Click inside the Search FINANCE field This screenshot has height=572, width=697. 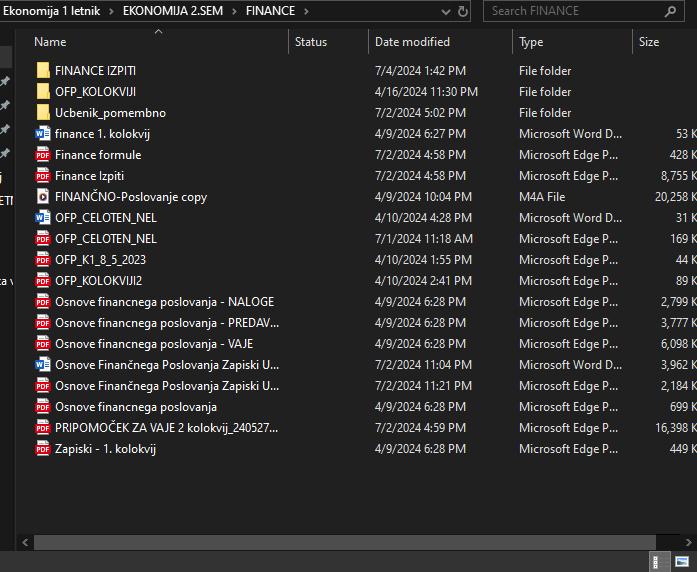(x=570, y=11)
